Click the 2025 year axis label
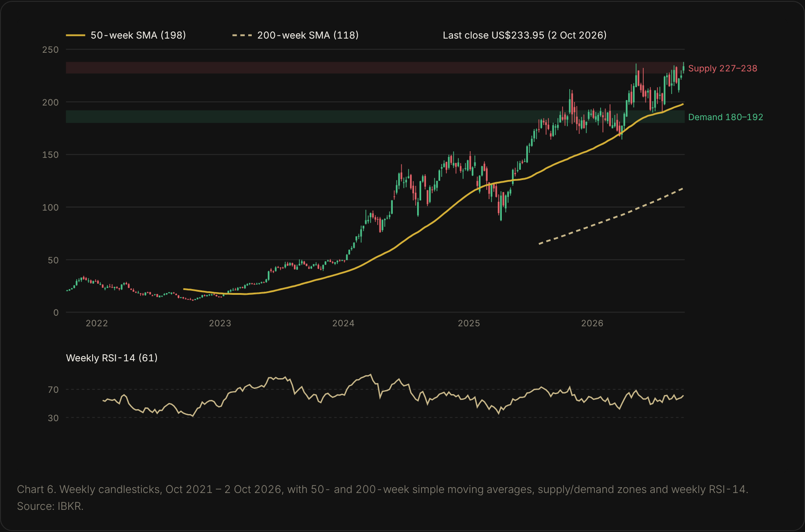The image size is (805, 532). (469, 323)
